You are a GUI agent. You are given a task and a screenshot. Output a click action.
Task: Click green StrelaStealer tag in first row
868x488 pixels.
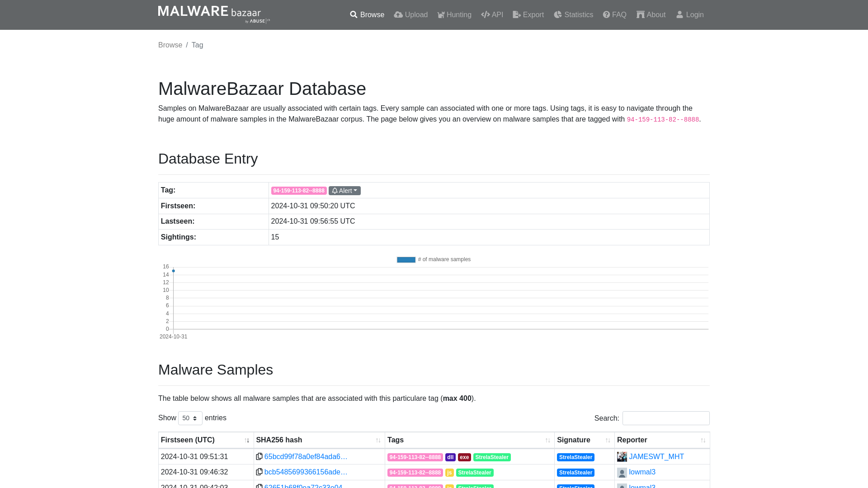492,457
